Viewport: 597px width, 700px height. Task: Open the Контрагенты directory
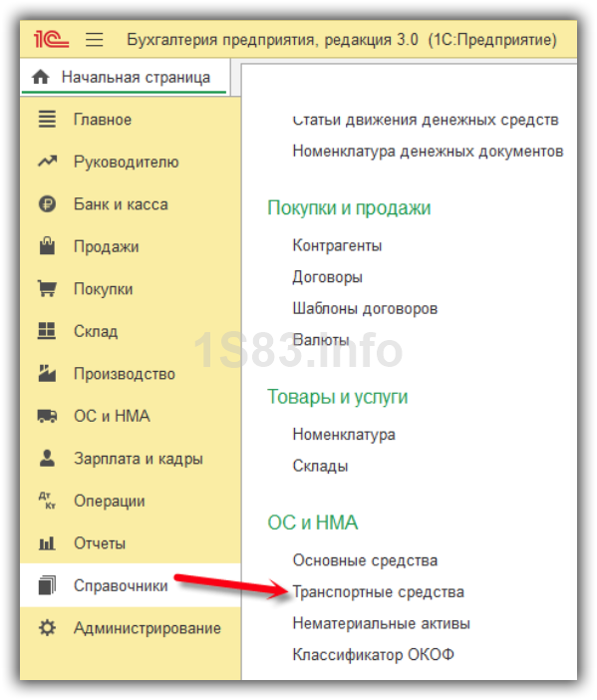337,245
